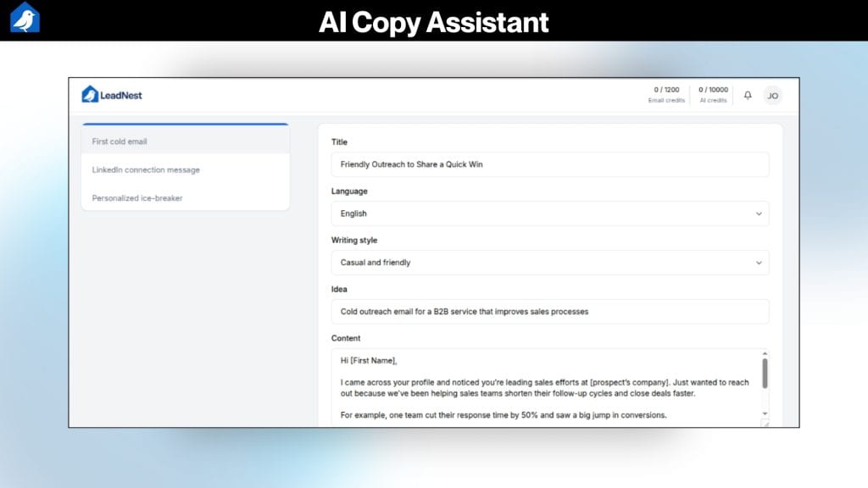Click the chevron on the Language selector
The image size is (868, 488).
760,213
